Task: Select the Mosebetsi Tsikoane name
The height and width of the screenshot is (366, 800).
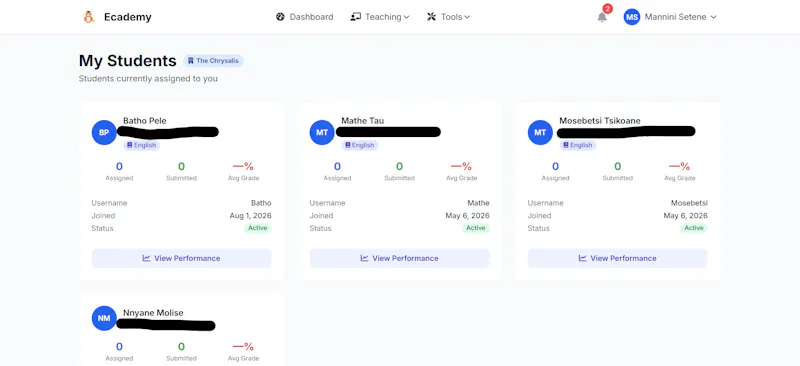Action: click(600, 121)
